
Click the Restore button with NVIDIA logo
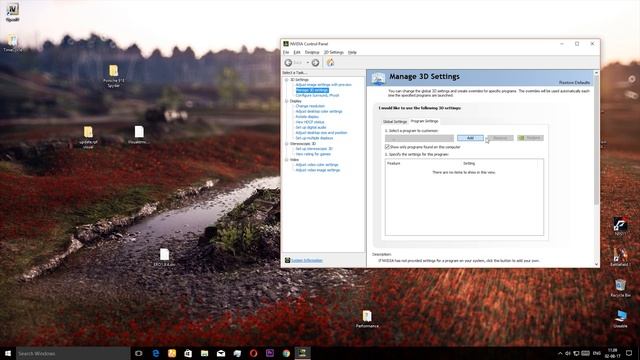click(530, 138)
